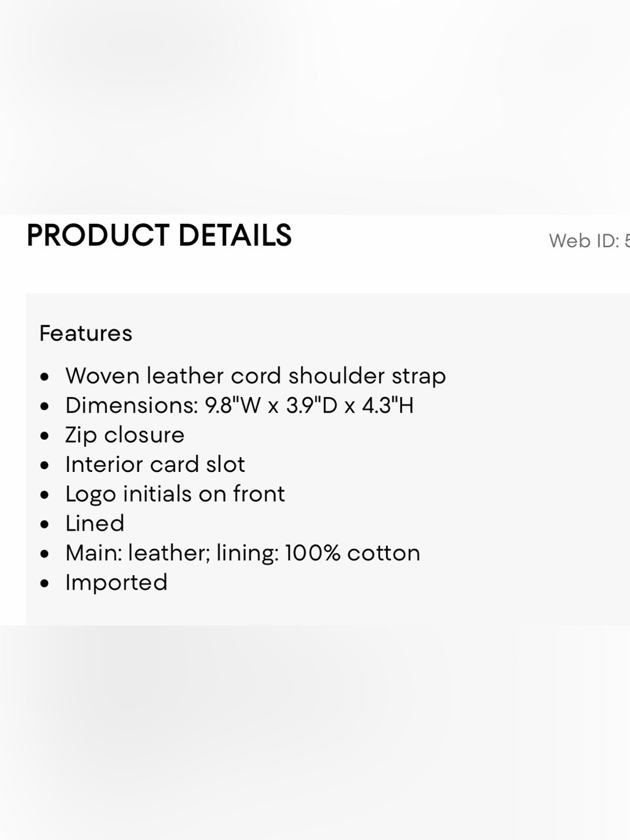Click the Features subheading

click(86, 333)
